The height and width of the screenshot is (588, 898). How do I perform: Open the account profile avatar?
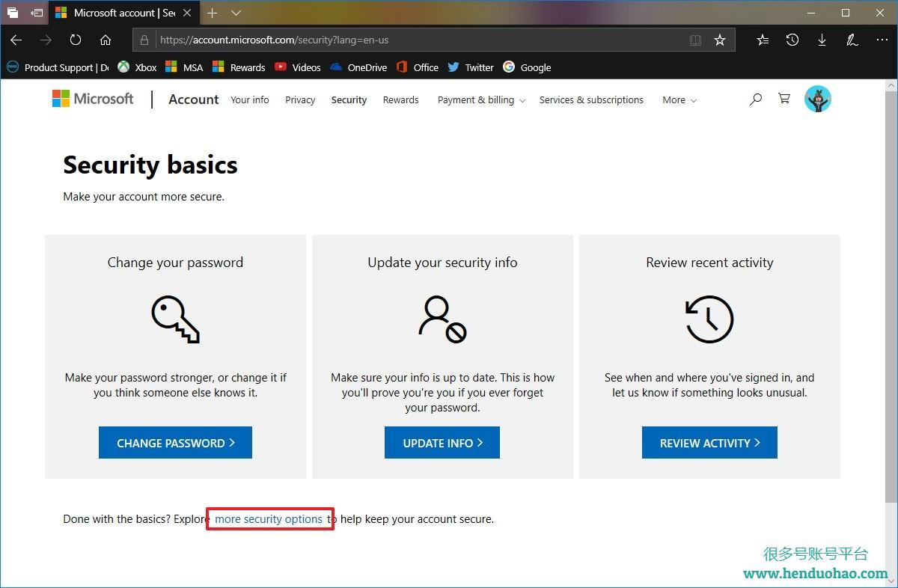(818, 99)
